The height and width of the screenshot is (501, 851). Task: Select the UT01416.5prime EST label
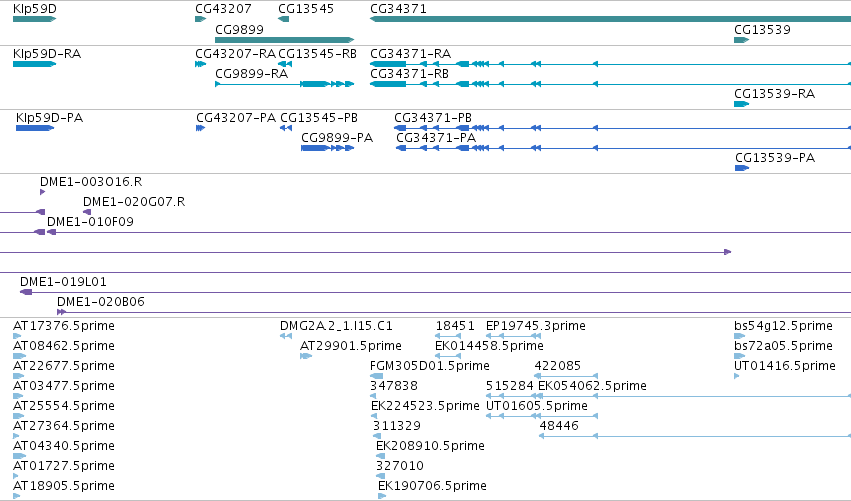coord(785,366)
